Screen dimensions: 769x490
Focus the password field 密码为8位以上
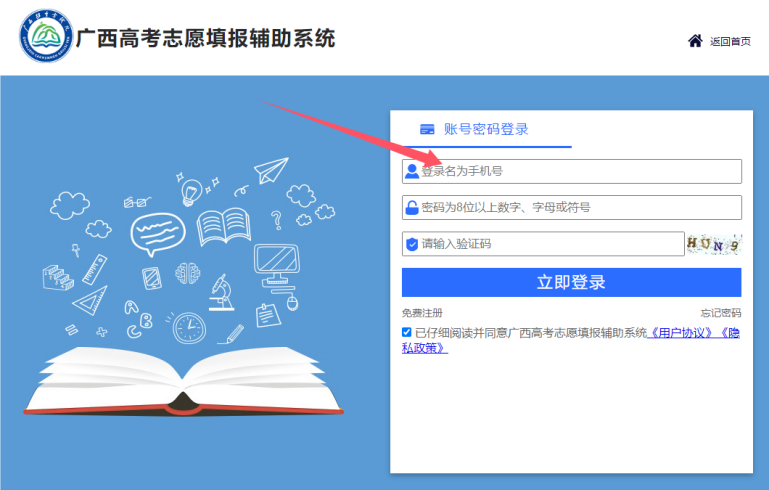pyautogui.click(x=571, y=207)
